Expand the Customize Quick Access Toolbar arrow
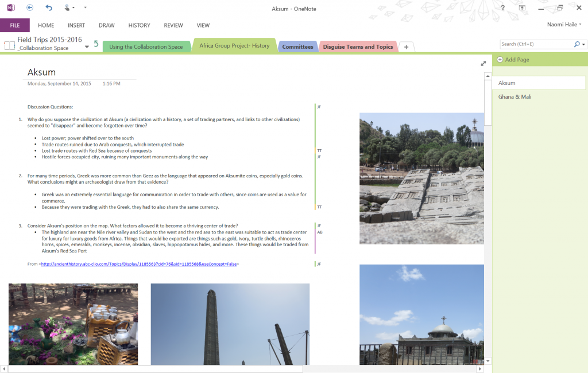 point(86,8)
